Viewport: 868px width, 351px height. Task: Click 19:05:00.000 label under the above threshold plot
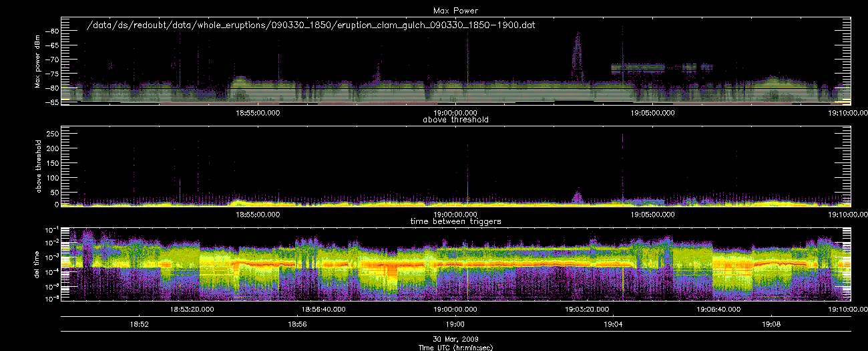point(652,215)
